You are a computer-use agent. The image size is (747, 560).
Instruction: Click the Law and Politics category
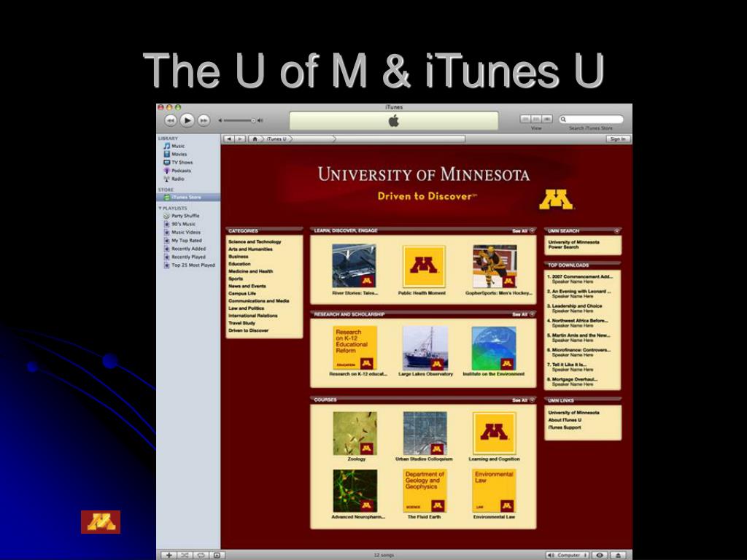point(247,308)
